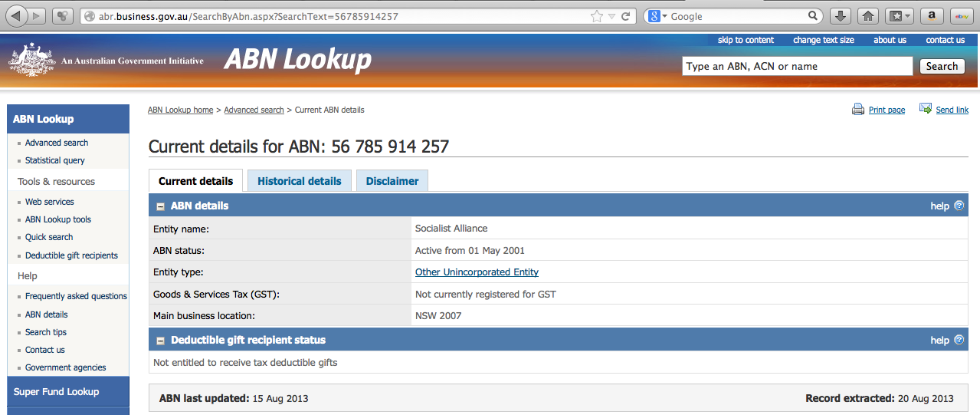Image resolution: width=980 pixels, height=415 pixels.
Task: Click the Search button
Action: 942,66
